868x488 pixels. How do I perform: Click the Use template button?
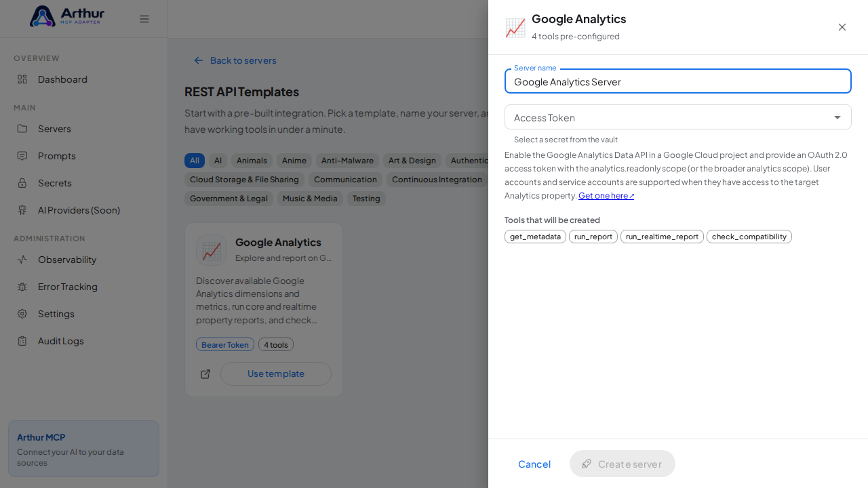tap(276, 374)
